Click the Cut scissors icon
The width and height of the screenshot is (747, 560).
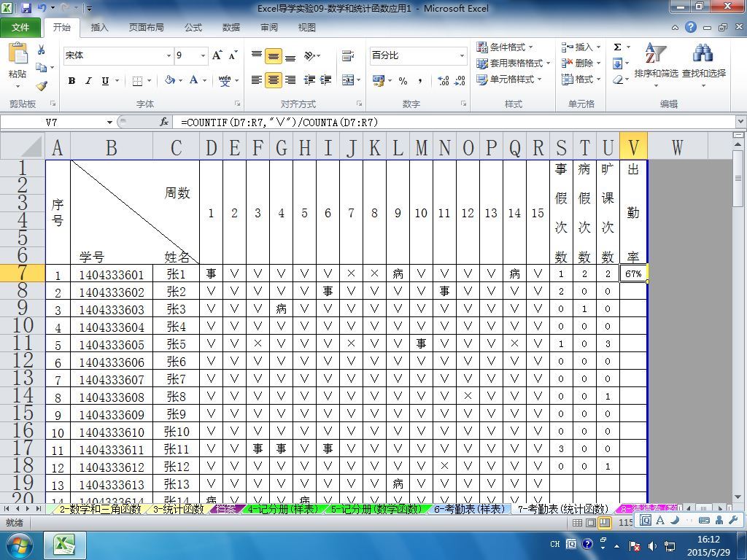click(42, 50)
